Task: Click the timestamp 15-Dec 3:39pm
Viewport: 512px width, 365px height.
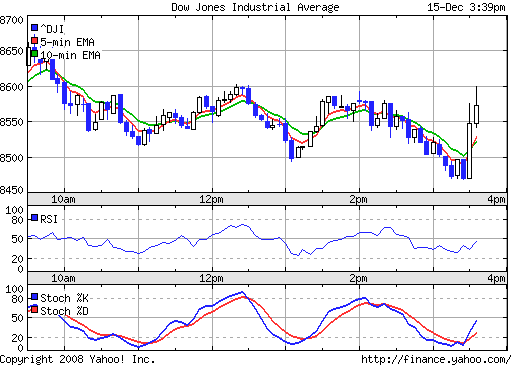Action: pos(466,7)
